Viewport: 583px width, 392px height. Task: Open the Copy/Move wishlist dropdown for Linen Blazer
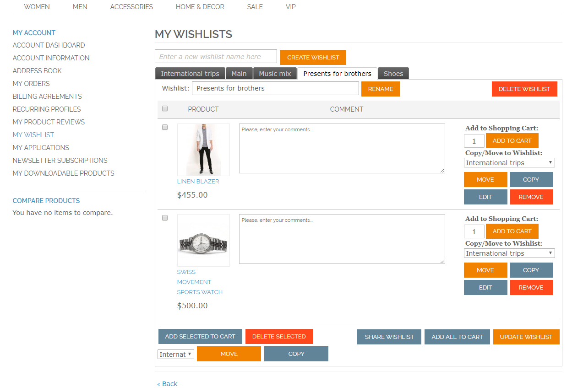coord(509,162)
